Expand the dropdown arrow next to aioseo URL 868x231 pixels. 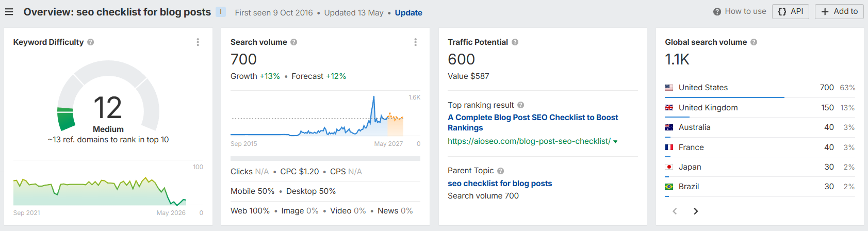point(615,142)
